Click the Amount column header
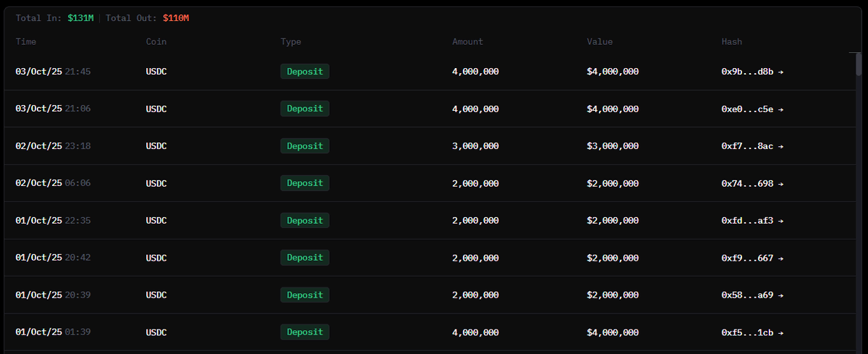The height and width of the screenshot is (354, 868). (467, 42)
